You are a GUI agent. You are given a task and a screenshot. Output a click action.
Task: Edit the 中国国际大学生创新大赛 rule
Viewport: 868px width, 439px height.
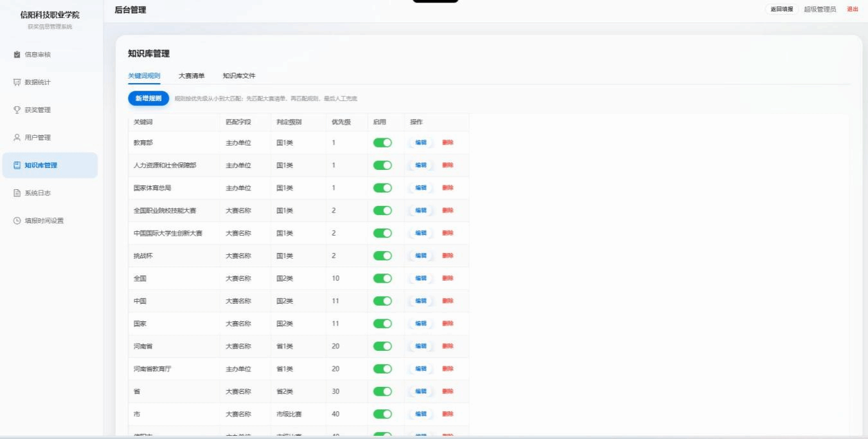[420, 233]
